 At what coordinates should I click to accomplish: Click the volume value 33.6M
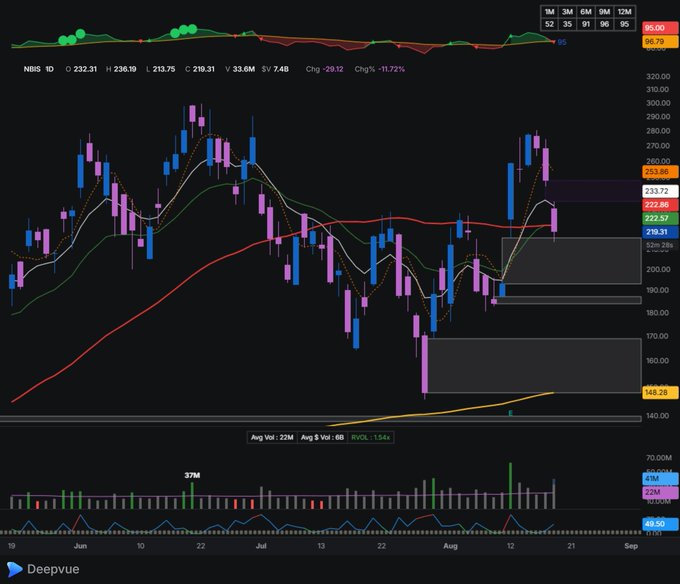click(x=244, y=69)
